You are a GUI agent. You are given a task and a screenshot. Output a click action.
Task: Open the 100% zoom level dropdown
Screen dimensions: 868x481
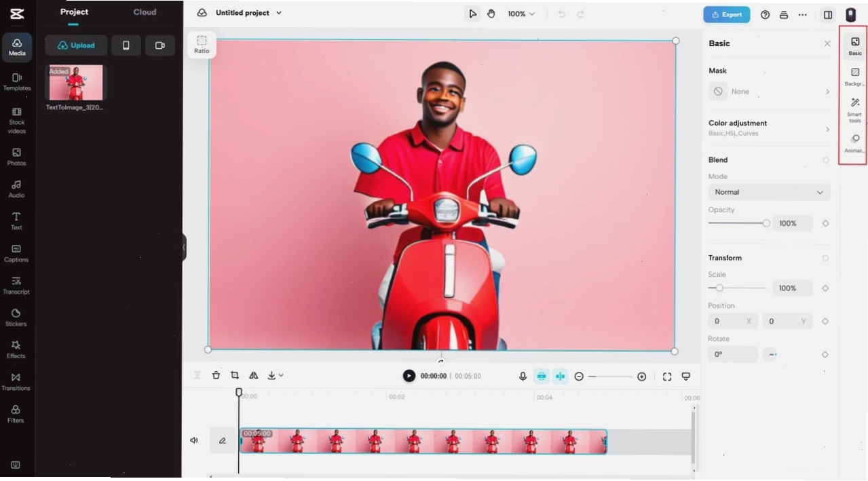pyautogui.click(x=521, y=14)
